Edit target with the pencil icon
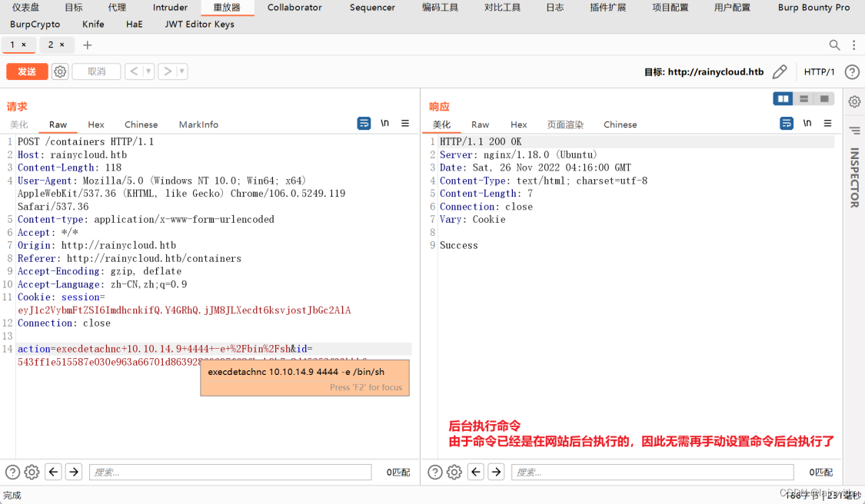Viewport: 865px width, 504px height. pyautogui.click(x=780, y=71)
